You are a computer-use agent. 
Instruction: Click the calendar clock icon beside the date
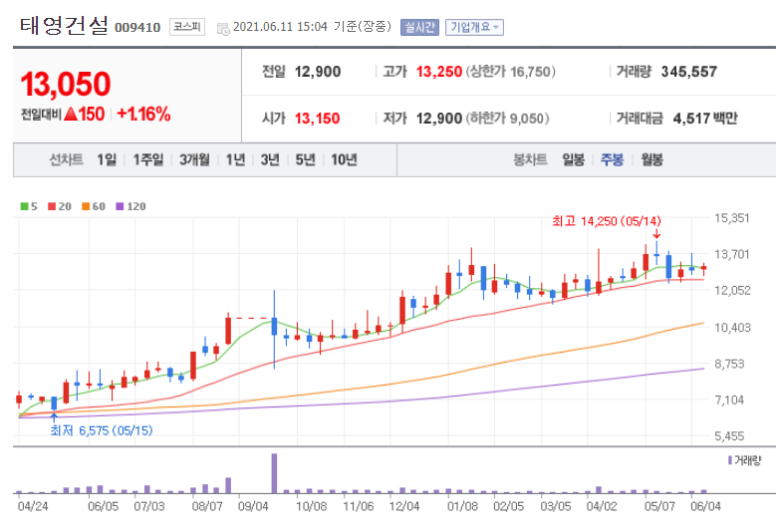tap(223, 29)
